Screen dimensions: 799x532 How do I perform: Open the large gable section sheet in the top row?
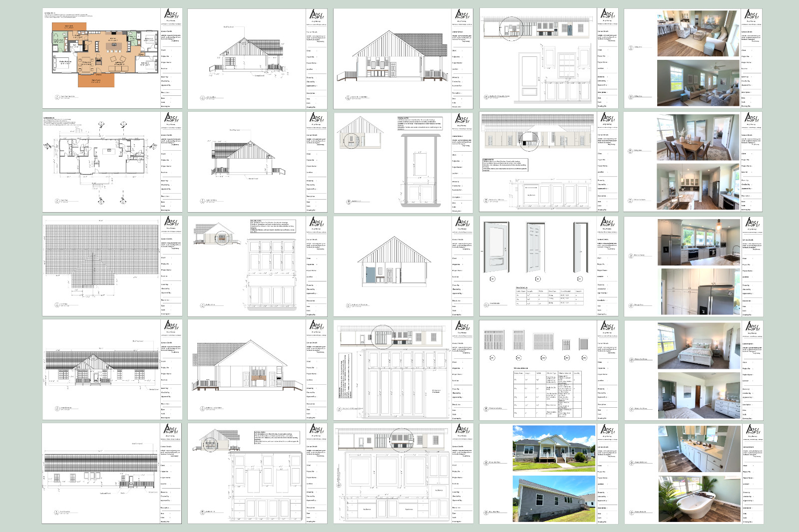[403, 58]
